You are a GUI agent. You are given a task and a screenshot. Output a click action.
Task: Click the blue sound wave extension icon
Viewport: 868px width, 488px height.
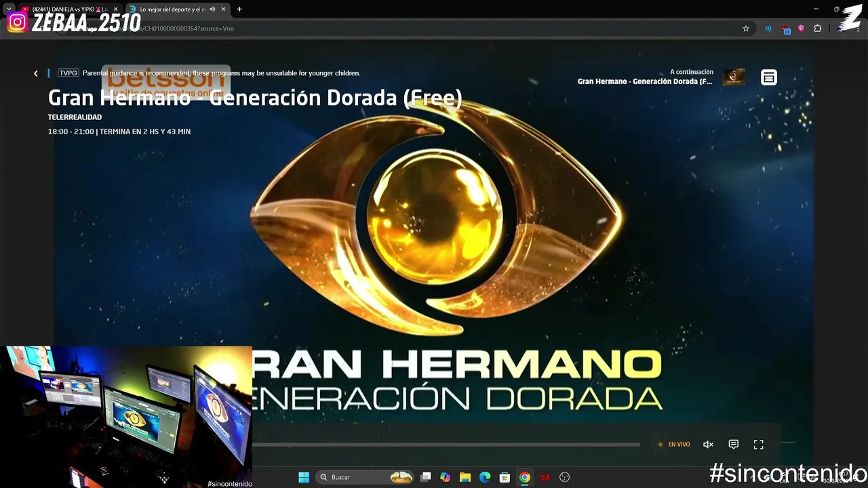coord(768,28)
